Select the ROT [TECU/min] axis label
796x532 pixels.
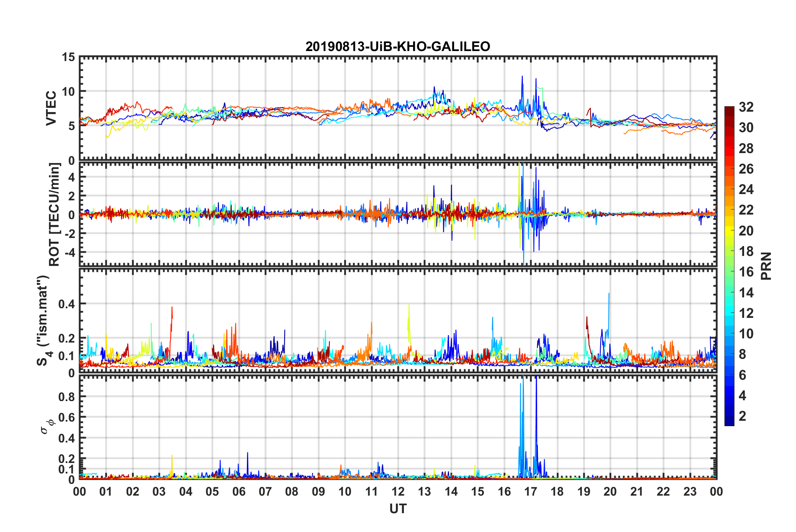pyautogui.click(x=54, y=215)
